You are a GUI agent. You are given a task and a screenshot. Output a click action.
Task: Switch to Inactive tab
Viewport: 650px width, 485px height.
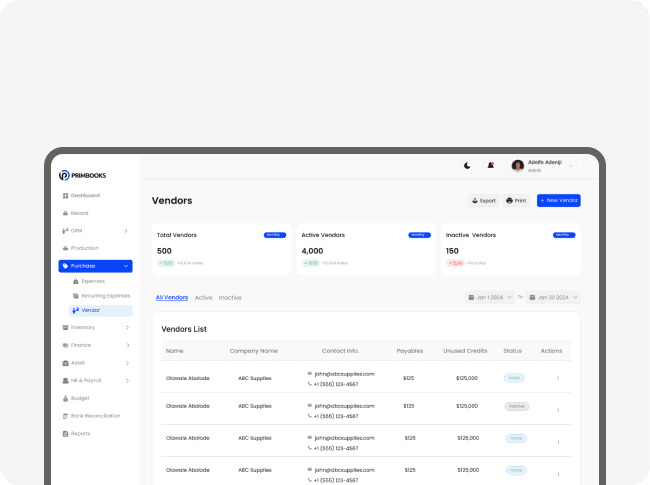tap(230, 298)
